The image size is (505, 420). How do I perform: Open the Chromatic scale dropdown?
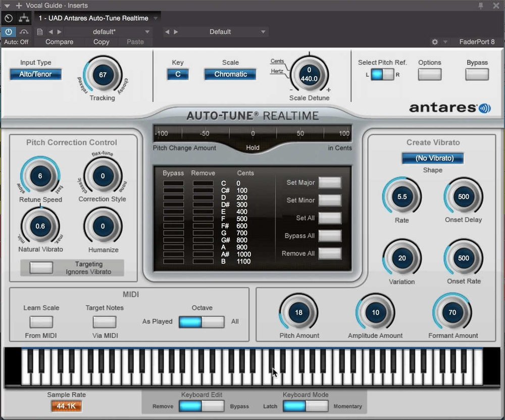click(x=230, y=74)
